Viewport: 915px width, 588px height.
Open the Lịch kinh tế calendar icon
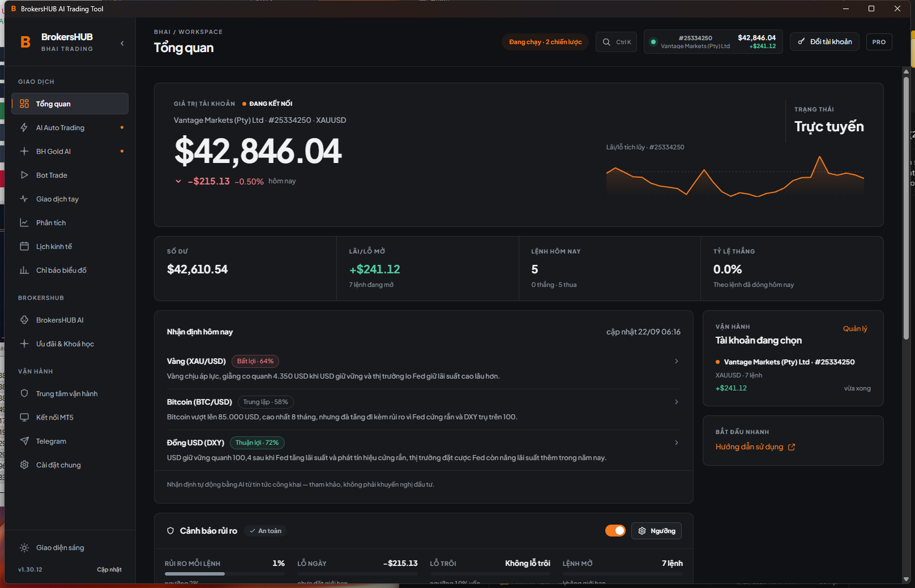pyautogui.click(x=24, y=246)
